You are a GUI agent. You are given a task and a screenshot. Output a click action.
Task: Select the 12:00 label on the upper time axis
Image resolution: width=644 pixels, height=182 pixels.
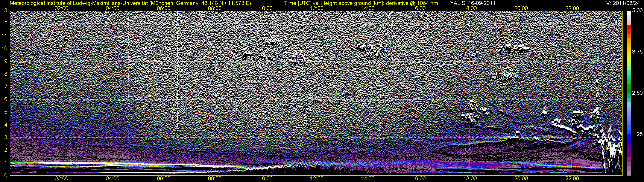(x=317, y=8)
